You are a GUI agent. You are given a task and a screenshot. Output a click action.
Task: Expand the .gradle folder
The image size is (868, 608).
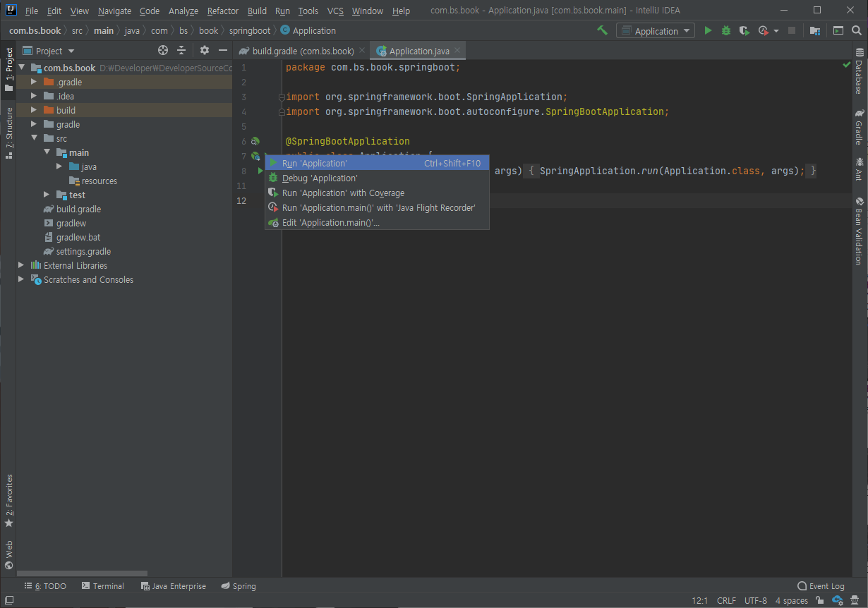click(x=34, y=82)
